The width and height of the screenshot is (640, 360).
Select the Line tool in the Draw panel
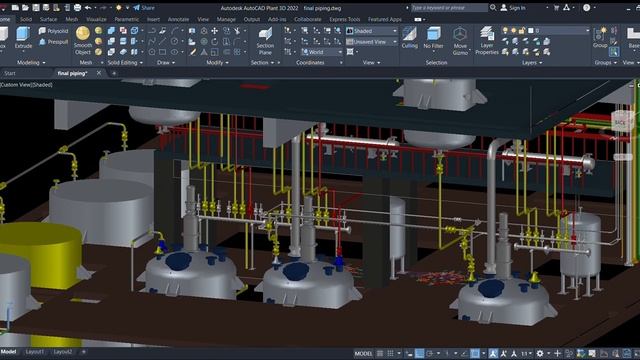(x=162, y=41)
